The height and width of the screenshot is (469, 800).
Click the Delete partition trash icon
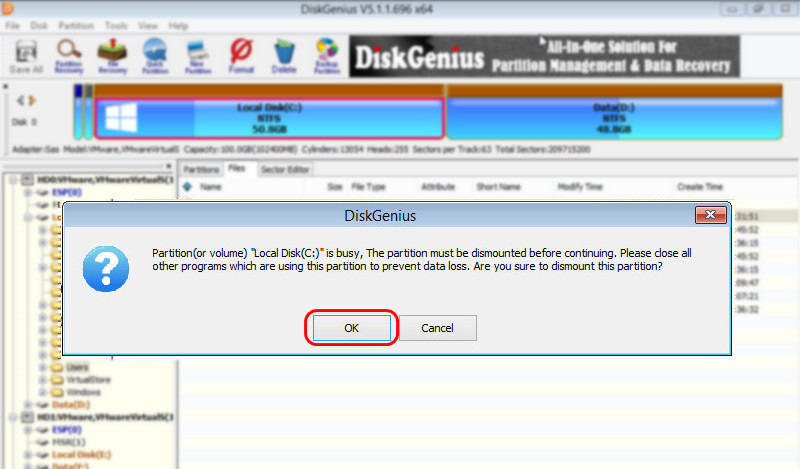pyautogui.click(x=284, y=57)
